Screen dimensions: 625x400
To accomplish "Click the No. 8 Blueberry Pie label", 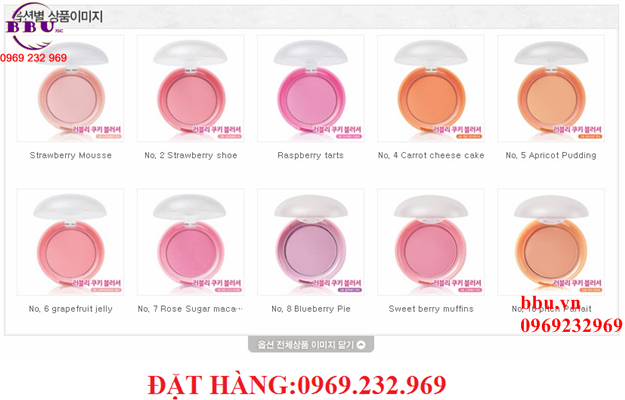I will tap(311, 309).
